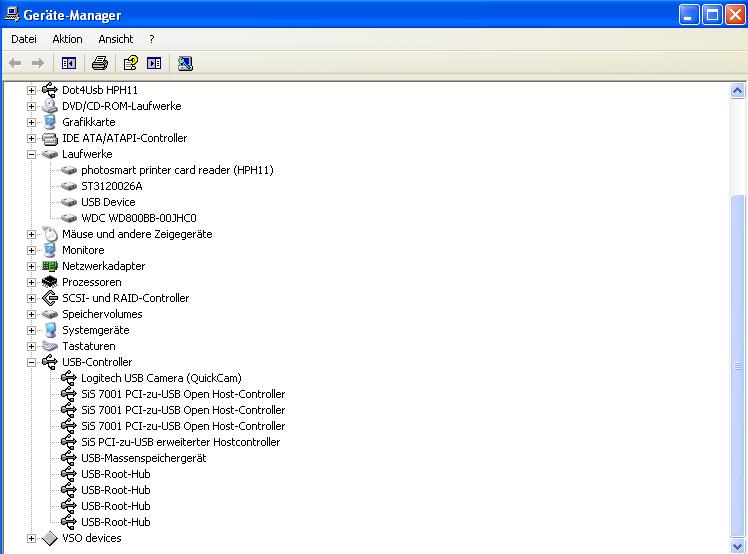
Task: Click the Logitech USB Camera USB icon
Action: point(69,378)
